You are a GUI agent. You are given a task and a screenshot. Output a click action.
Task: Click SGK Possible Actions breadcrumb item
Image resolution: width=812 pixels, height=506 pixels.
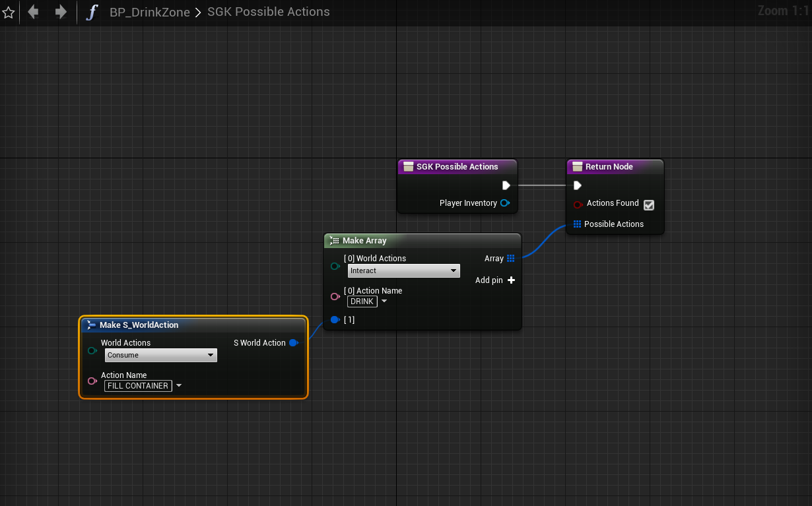point(268,12)
